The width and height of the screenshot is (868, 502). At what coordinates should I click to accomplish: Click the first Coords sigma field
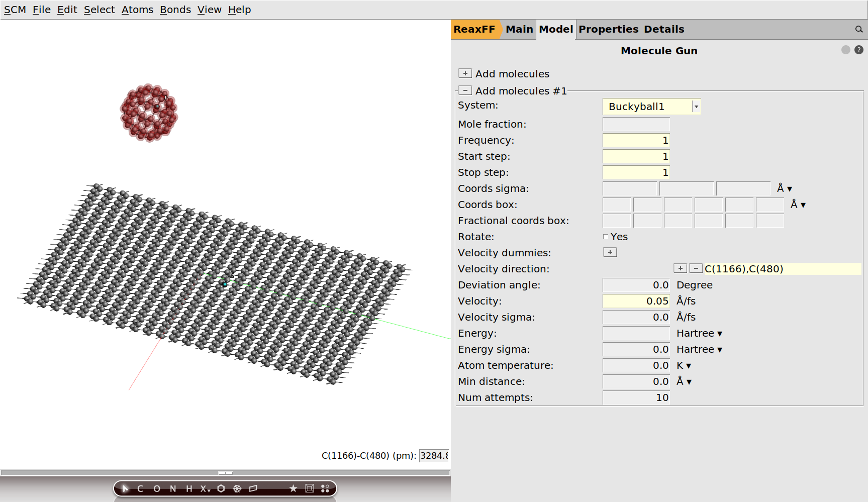tap(630, 188)
